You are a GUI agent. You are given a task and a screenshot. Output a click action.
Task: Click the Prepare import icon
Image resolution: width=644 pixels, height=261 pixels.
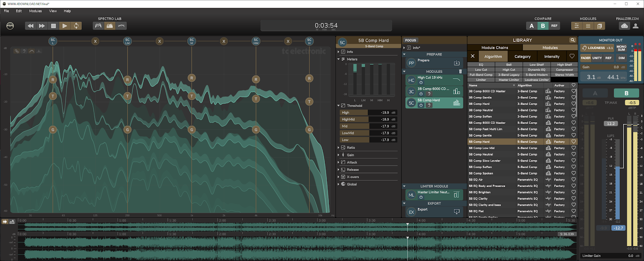[x=456, y=63]
